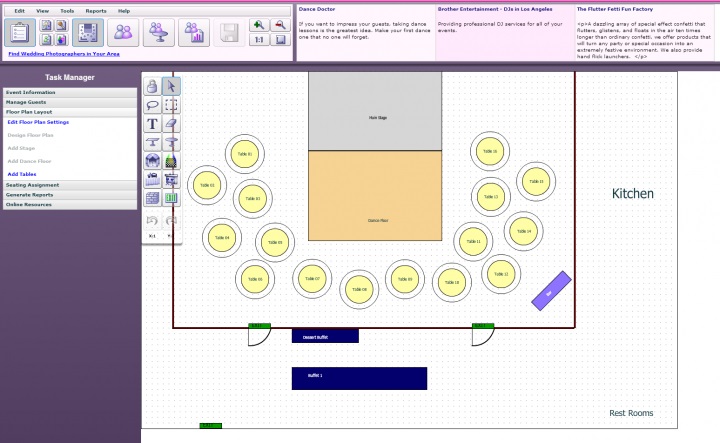Select the Text tool
The image size is (720, 443).
(152, 124)
